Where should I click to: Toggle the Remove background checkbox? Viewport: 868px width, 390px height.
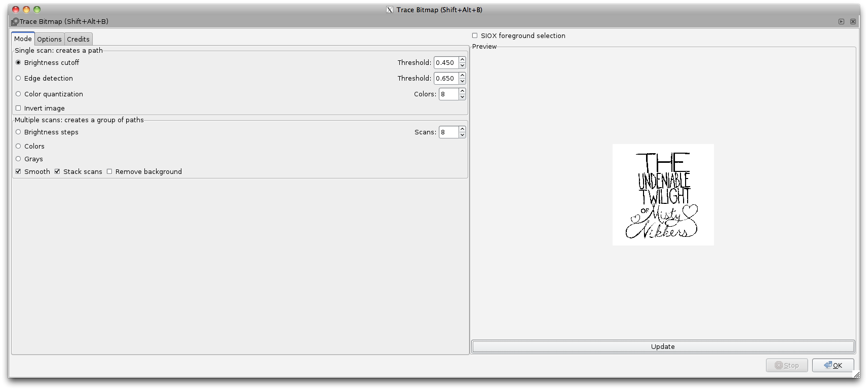pos(109,171)
